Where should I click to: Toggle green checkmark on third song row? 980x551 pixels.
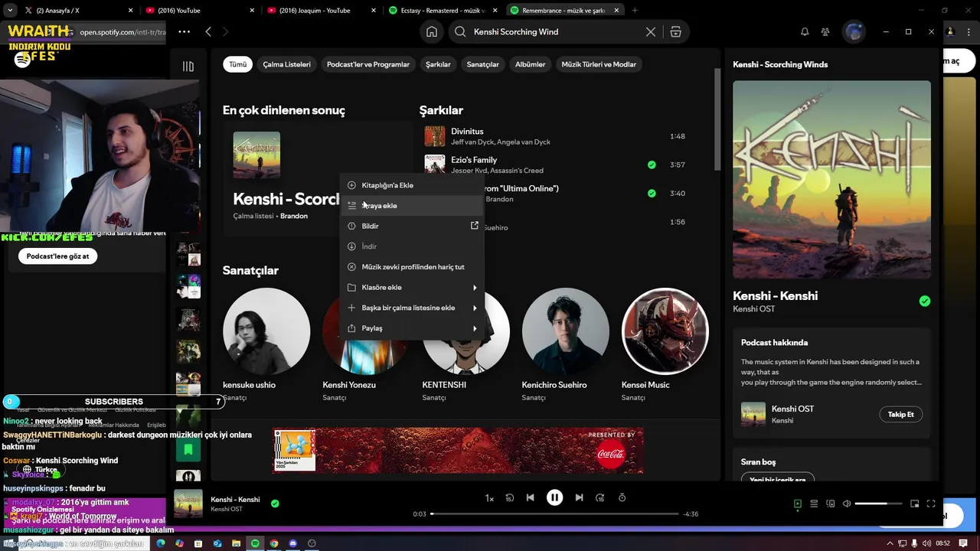[x=652, y=193]
